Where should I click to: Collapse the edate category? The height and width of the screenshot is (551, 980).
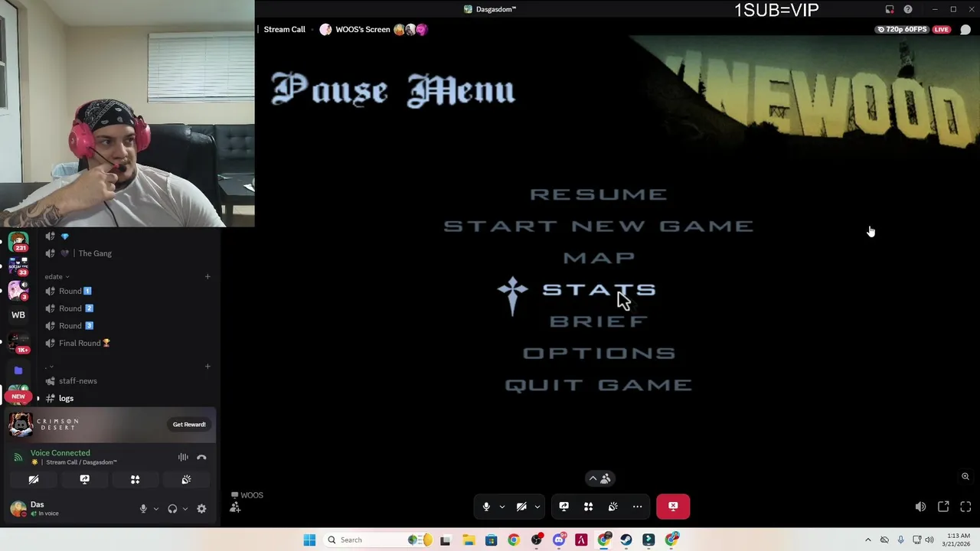(x=57, y=276)
